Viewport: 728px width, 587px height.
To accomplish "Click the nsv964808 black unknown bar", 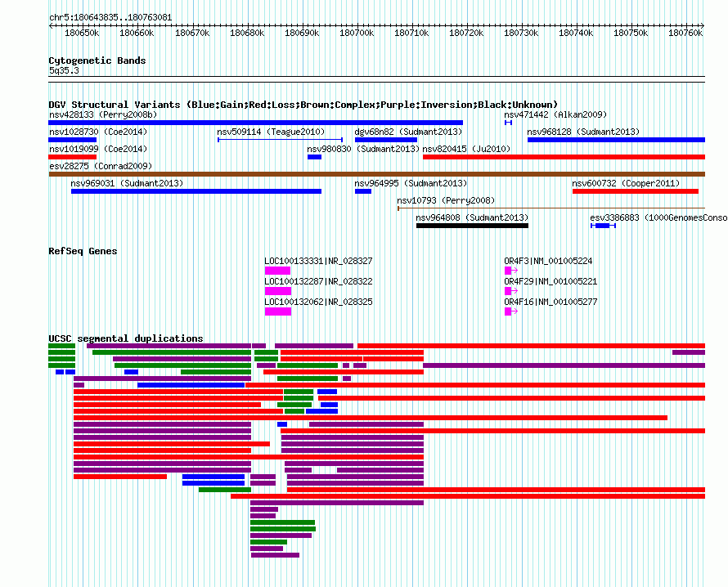I will pos(472,226).
